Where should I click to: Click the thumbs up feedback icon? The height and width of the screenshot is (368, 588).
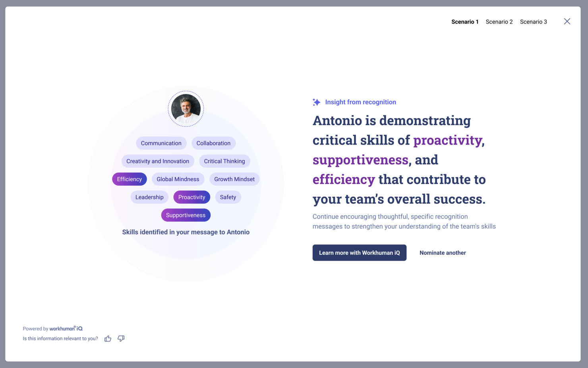108,338
